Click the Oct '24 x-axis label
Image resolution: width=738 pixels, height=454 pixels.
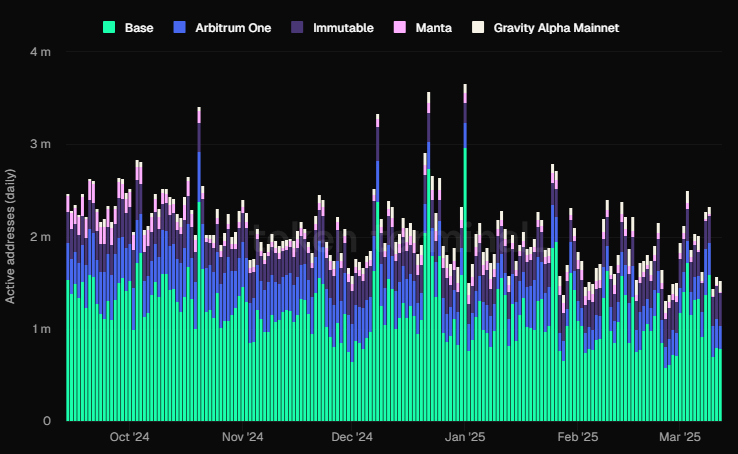tap(129, 437)
